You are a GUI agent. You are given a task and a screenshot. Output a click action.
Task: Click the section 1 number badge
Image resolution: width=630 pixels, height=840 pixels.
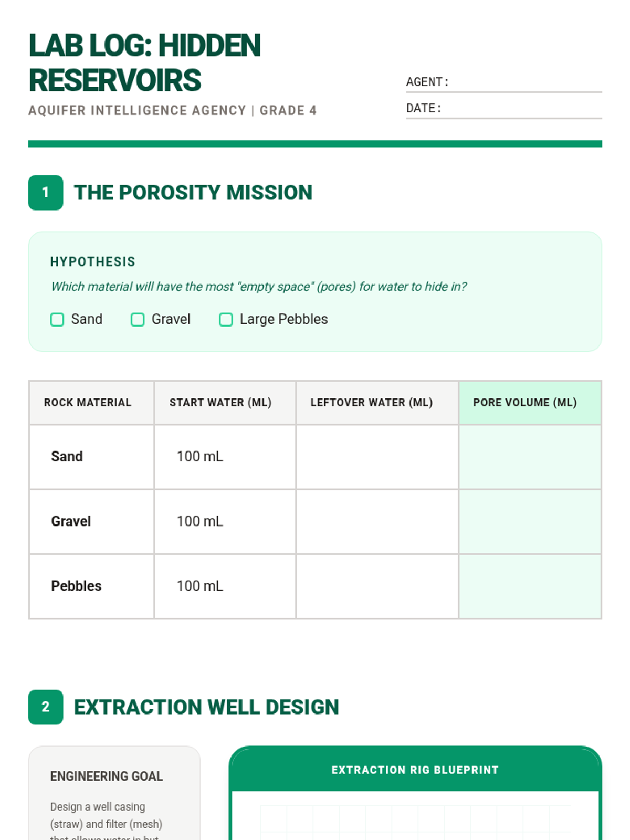pyautogui.click(x=46, y=193)
